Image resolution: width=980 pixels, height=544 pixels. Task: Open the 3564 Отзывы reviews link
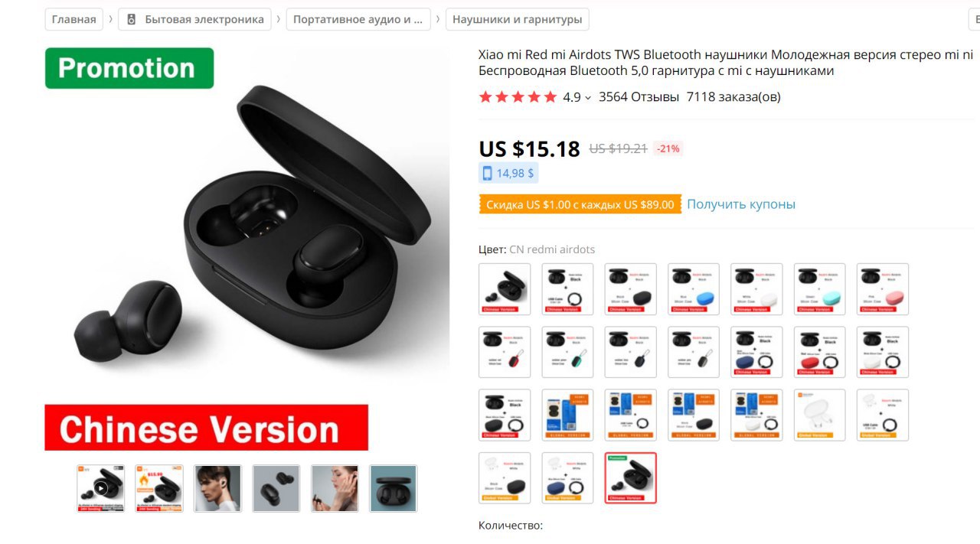639,97
